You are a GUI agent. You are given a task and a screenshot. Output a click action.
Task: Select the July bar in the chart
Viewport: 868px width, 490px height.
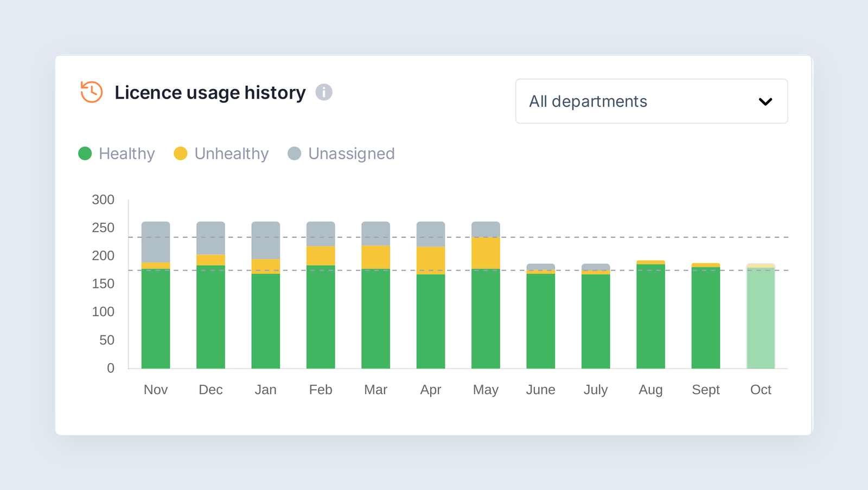(596, 316)
